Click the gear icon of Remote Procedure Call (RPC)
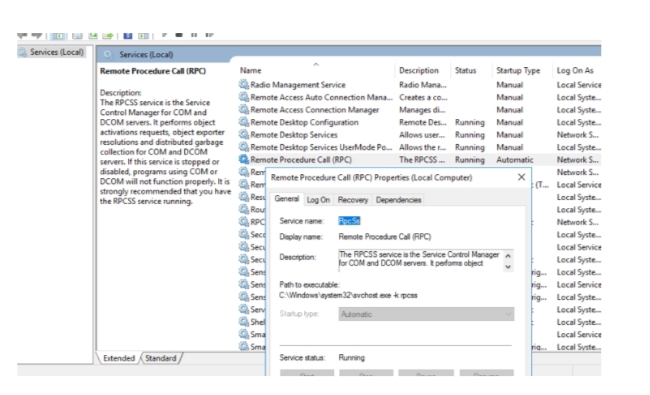 [x=244, y=159]
